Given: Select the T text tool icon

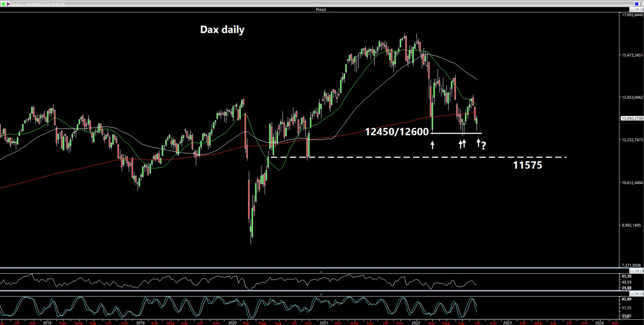Looking at the screenshot, I should [641, 4].
